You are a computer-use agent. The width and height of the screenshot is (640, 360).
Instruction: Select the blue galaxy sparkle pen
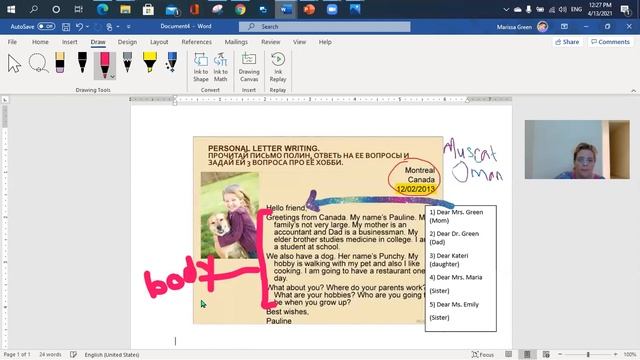(172, 62)
